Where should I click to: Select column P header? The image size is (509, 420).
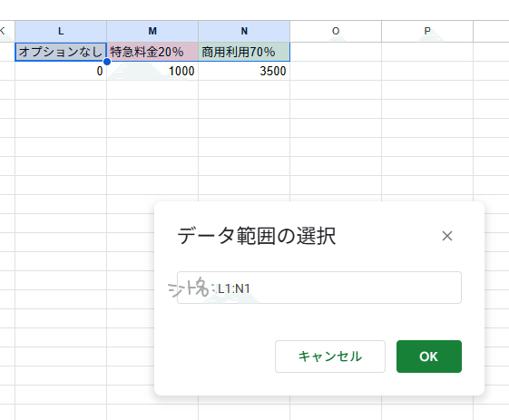coord(427,31)
